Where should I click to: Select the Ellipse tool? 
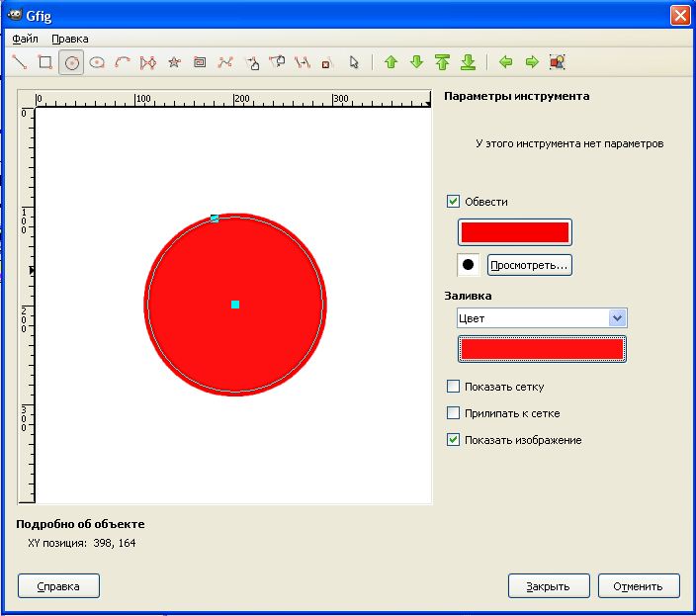(x=97, y=62)
